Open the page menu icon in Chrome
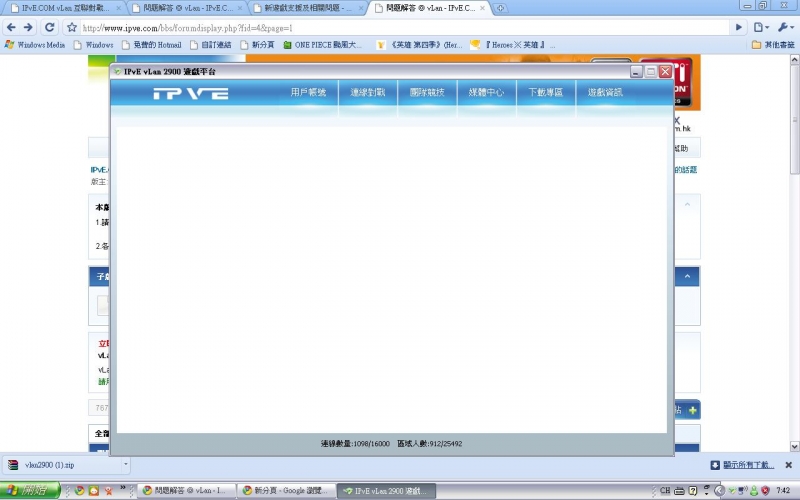This screenshot has height=500, width=800. click(x=761, y=28)
